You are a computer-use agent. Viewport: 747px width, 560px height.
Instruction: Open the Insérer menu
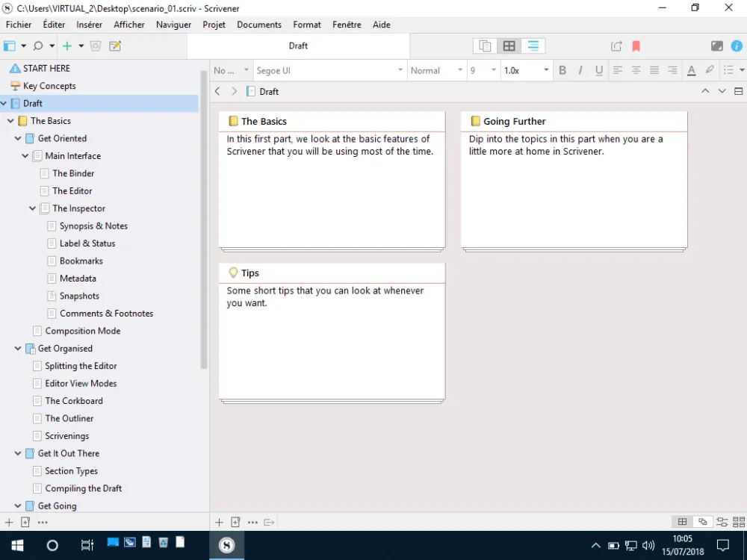(89, 25)
